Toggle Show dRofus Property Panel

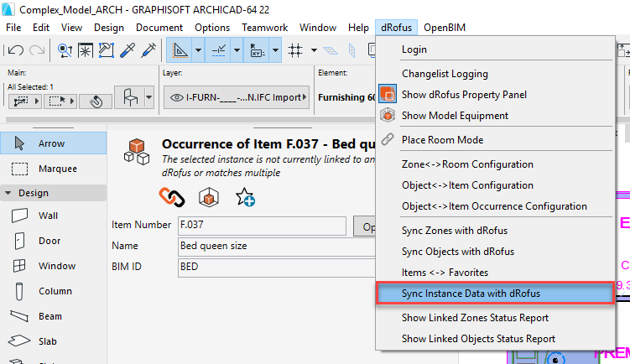click(x=464, y=95)
